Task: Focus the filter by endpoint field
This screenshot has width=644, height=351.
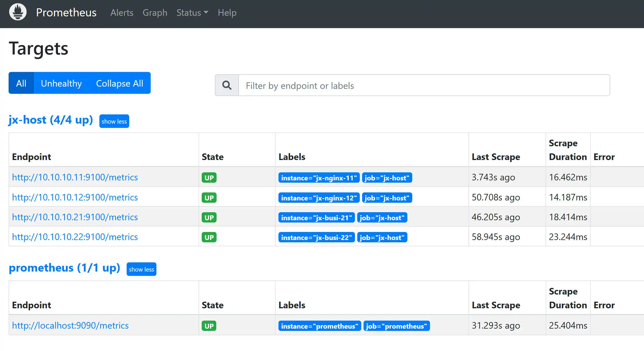Action: 424,85
